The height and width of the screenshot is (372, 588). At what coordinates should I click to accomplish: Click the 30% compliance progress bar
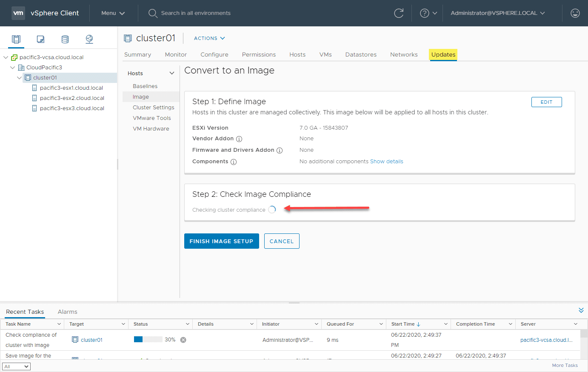click(149, 339)
